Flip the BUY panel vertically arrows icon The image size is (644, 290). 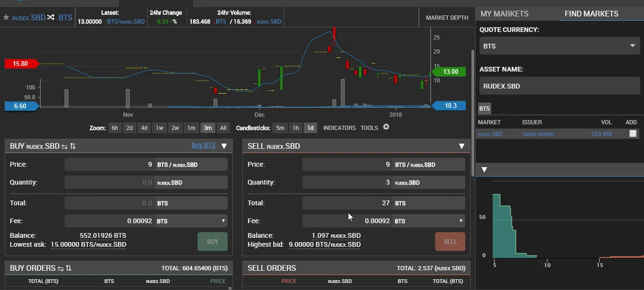(x=73, y=146)
